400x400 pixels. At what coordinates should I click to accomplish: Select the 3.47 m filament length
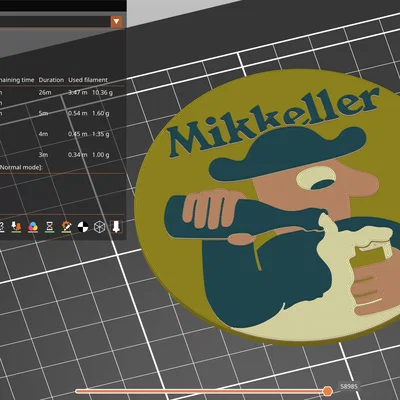pos(78,92)
